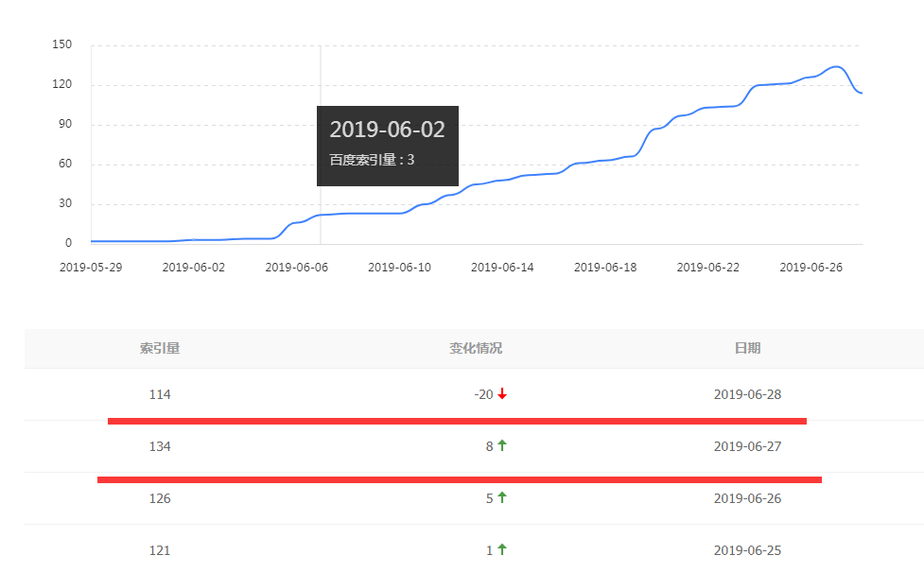Viewport: 924px width, 573px height.
Task: Click 百度索引量 : 3 in tooltip
Action: (x=372, y=160)
